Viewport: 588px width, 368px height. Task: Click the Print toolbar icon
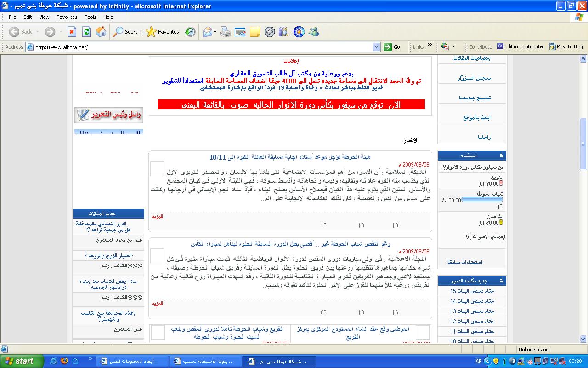[x=225, y=32]
